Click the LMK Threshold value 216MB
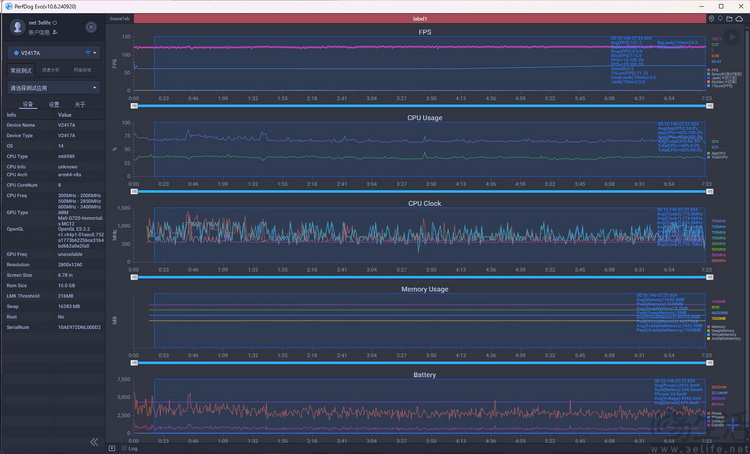The image size is (750, 454). (x=66, y=296)
